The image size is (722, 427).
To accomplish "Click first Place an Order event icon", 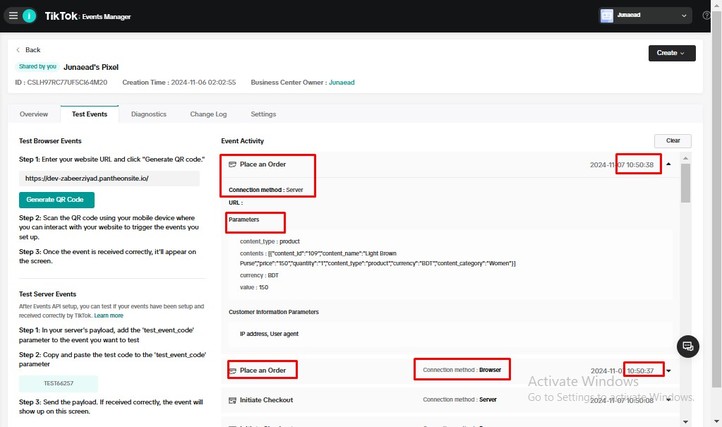I will tap(233, 164).
